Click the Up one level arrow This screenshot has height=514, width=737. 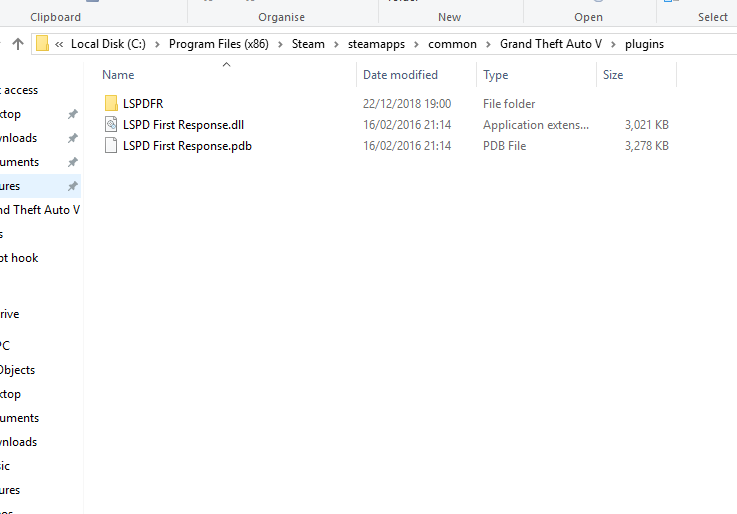(x=18, y=44)
